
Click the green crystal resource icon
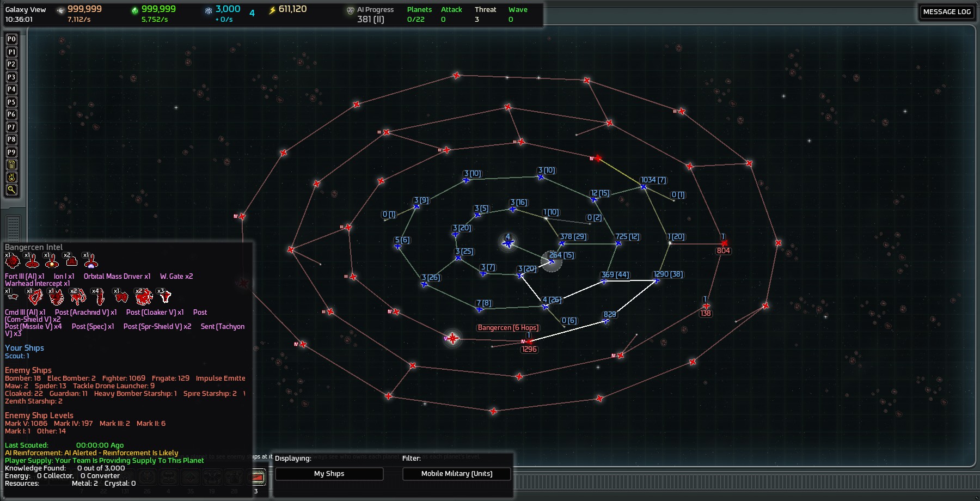135,10
